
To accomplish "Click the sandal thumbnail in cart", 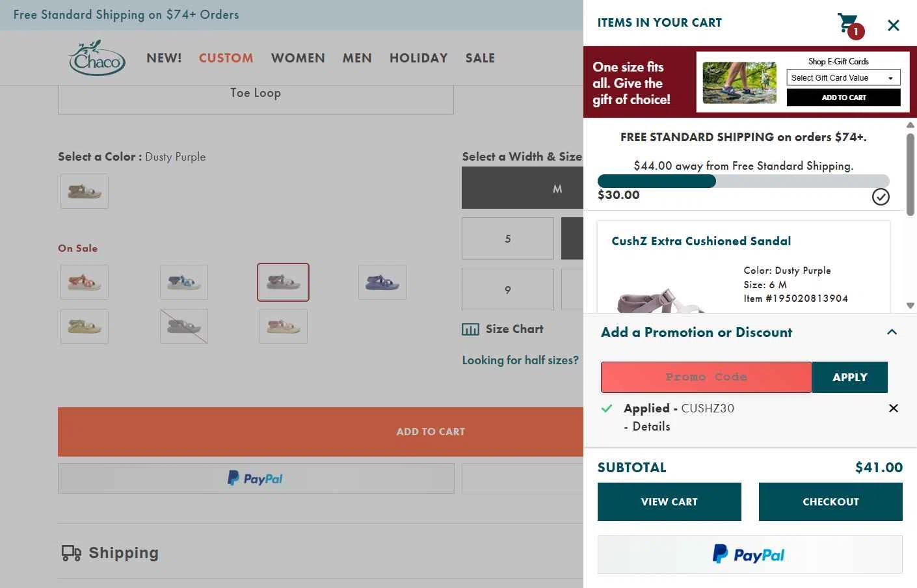I will pos(660,301).
